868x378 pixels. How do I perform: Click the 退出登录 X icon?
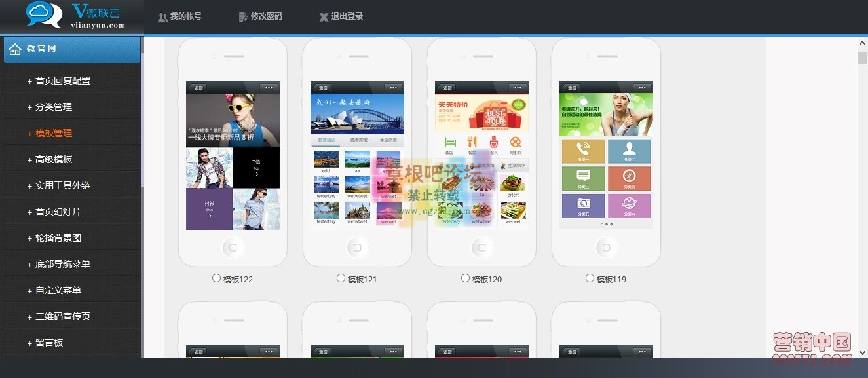324,17
